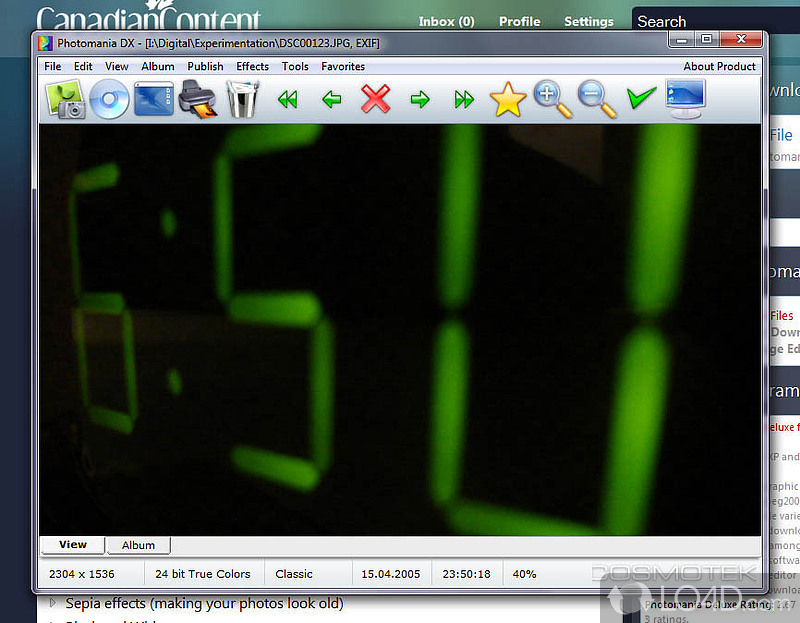The width and height of the screenshot is (800, 623).
Task: Go to next photo with green right arrow
Action: pyautogui.click(x=420, y=99)
